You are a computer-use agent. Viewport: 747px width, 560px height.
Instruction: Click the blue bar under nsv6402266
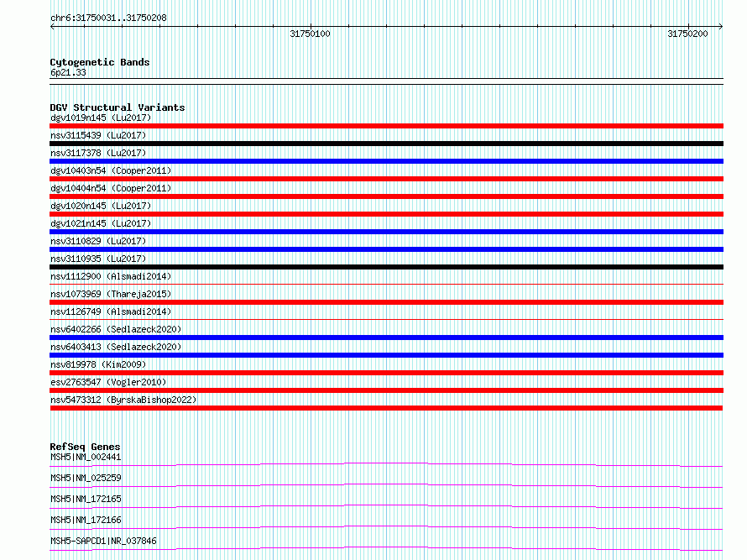point(386,338)
